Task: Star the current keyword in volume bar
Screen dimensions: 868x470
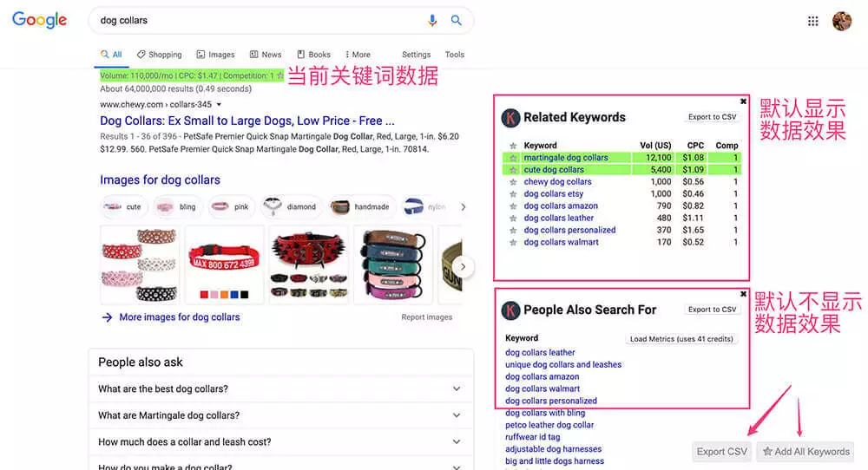Action: [x=280, y=75]
